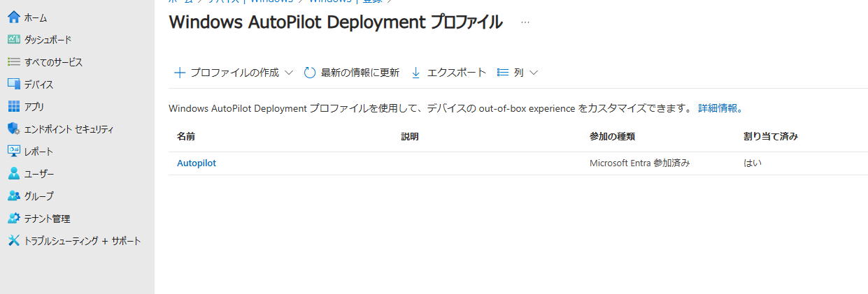Click the 列 toolbar label

[x=518, y=73]
